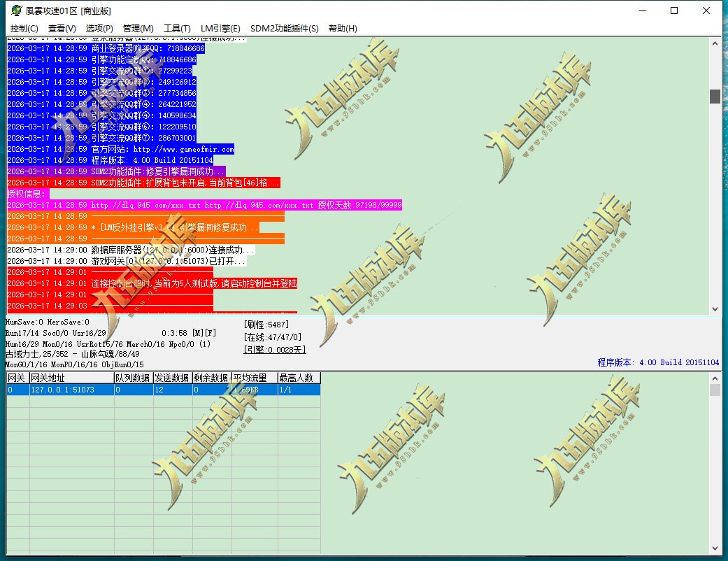Close the server window
The height and width of the screenshot is (561, 728).
[x=706, y=10]
